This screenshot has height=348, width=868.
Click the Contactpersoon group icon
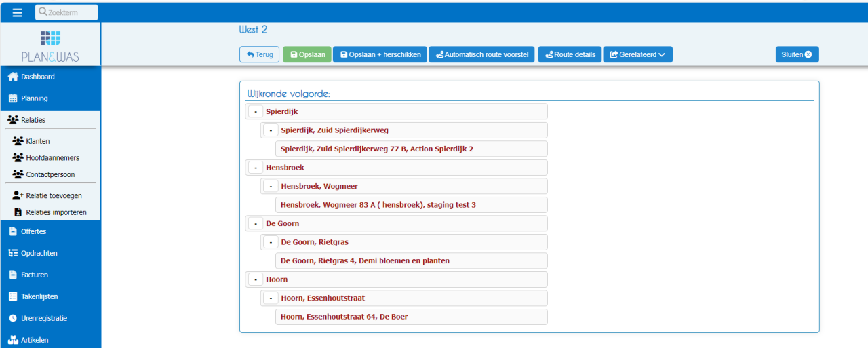click(x=18, y=174)
